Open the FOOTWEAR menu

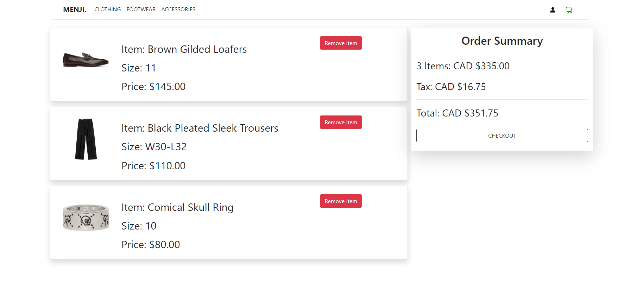pyautogui.click(x=141, y=10)
